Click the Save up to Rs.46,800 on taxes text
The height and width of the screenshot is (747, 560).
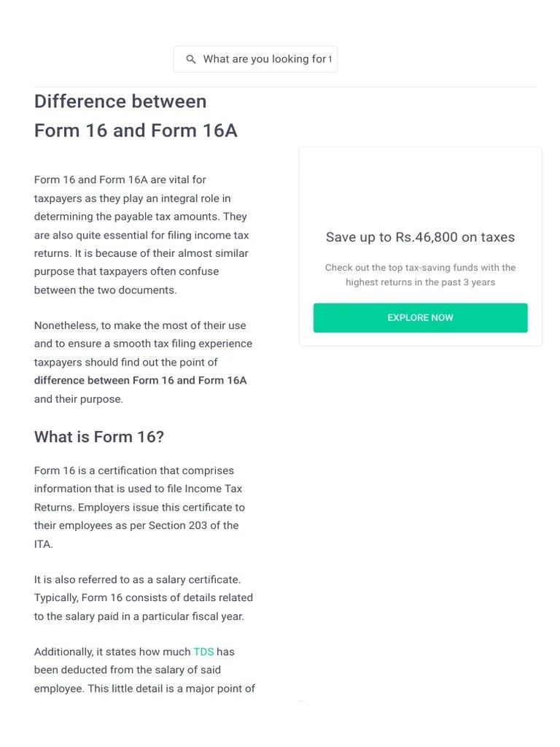point(420,237)
